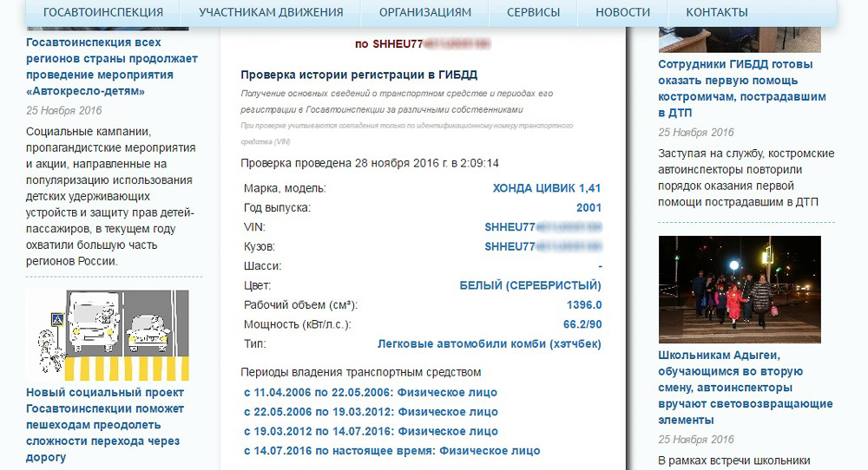
Task: Click the Контакты menu item
Action: pos(716,12)
